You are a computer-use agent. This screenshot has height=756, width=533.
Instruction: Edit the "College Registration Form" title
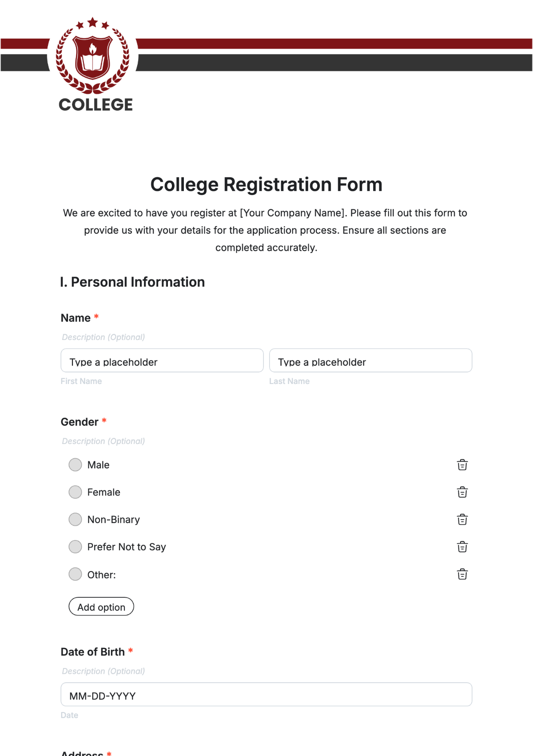266,184
